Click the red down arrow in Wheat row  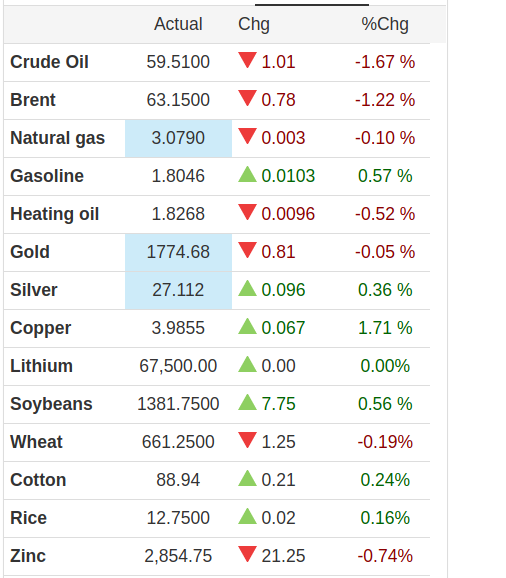[247, 440]
